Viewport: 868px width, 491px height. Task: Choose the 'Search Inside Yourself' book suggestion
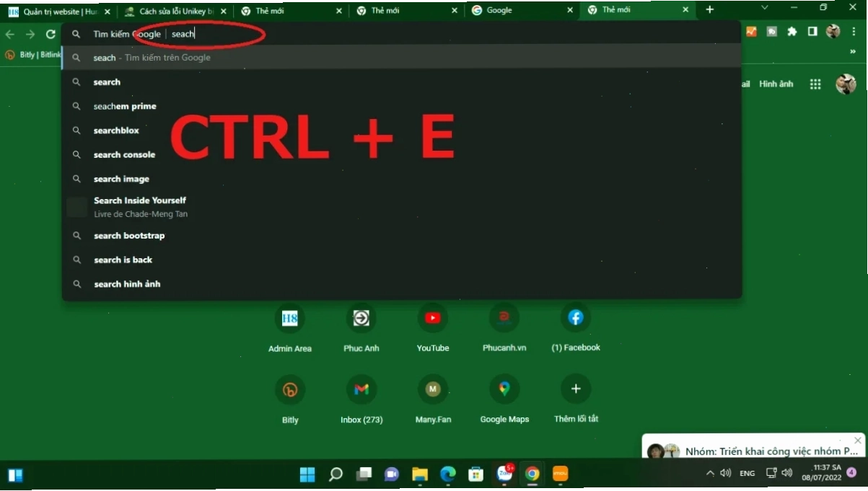(x=402, y=207)
